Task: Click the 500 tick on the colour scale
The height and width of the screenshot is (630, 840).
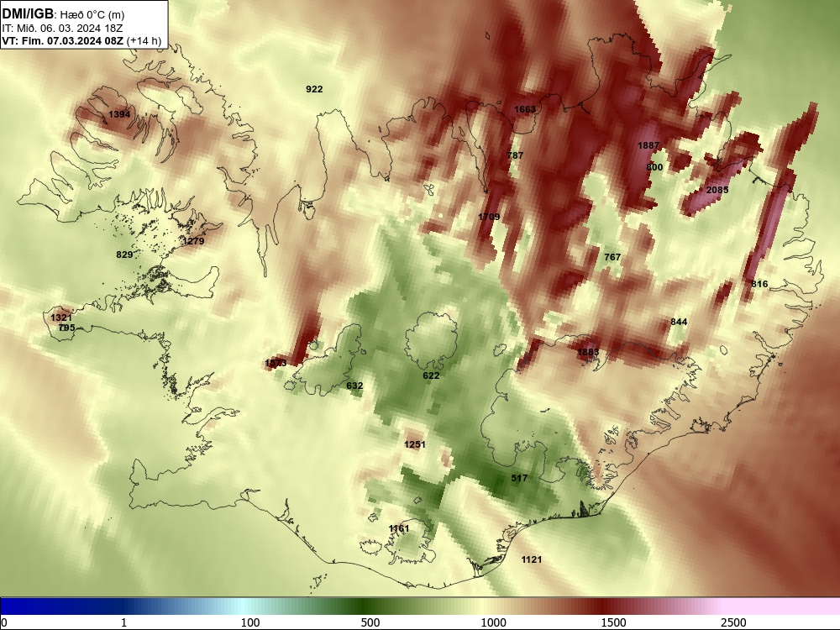Action: pos(370,622)
